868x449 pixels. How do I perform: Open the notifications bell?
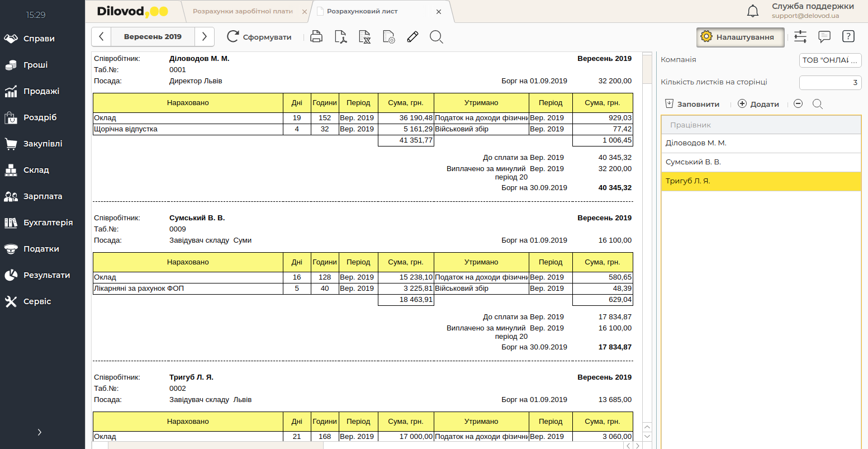(753, 11)
